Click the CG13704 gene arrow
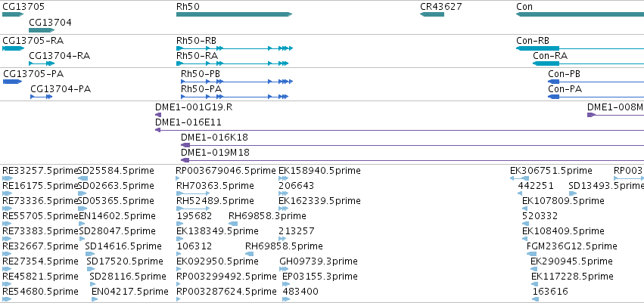644x303 pixels. [42, 30]
